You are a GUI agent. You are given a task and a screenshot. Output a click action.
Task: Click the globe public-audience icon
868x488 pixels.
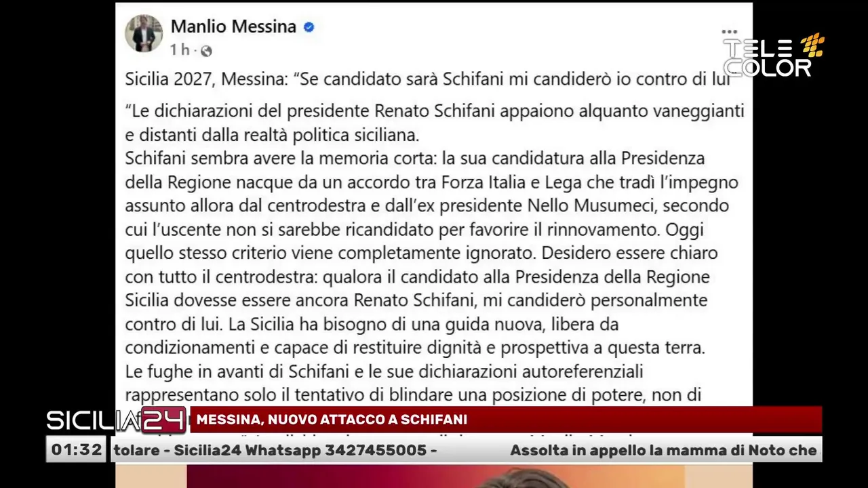(206, 51)
